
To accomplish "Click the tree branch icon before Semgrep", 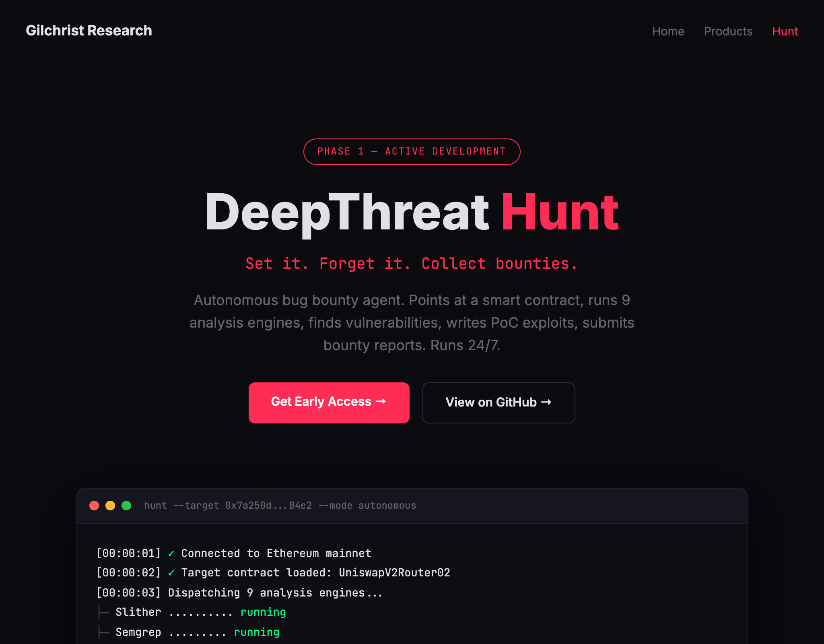I will coord(103,632).
